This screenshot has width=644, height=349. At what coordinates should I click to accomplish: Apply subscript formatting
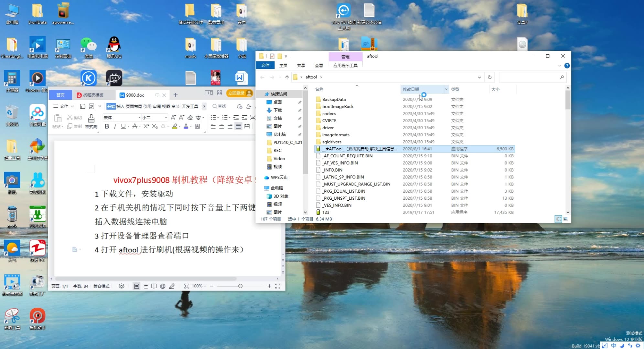(x=155, y=126)
